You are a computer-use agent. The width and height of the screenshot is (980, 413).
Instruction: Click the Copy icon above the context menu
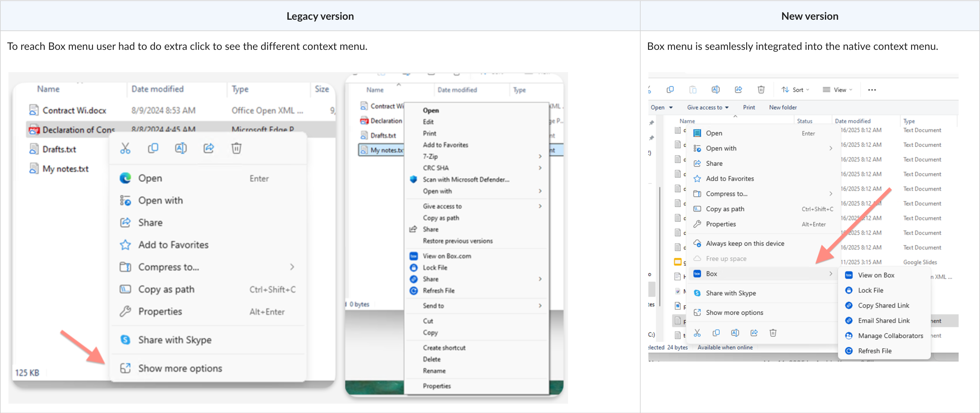coord(153,148)
